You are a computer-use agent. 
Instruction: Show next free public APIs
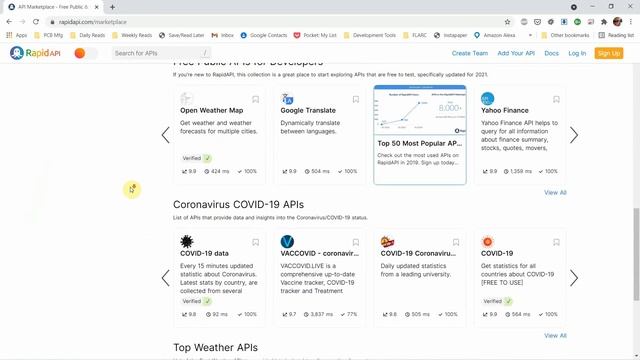pyautogui.click(x=574, y=135)
